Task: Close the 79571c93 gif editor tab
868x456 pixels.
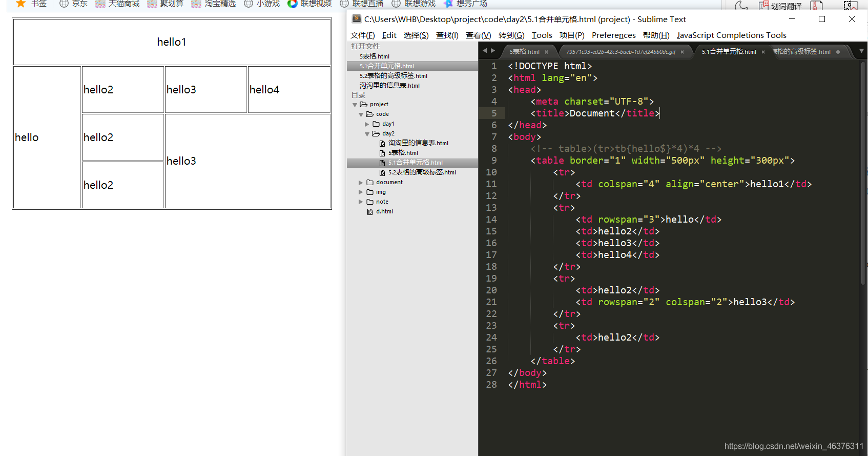Action: pos(682,52)
